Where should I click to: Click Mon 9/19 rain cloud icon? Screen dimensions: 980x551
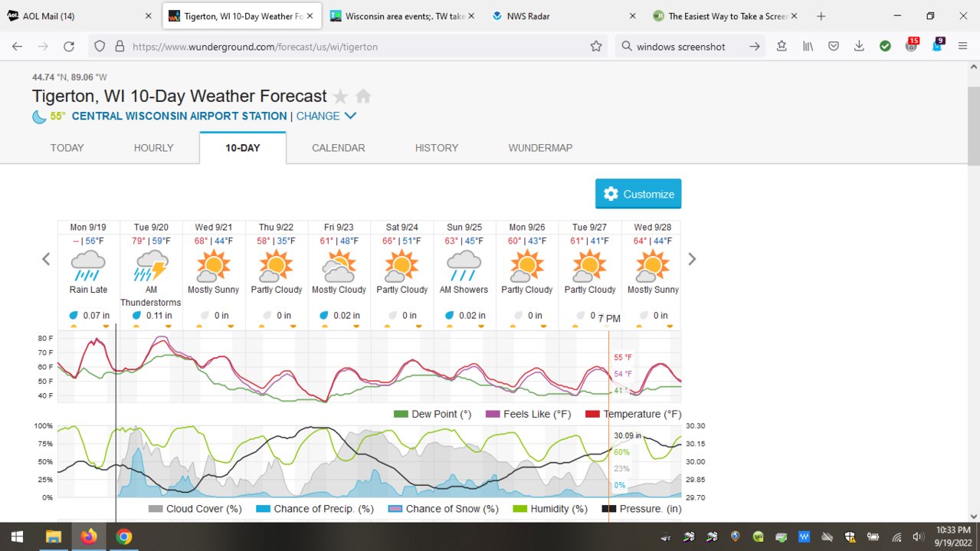(88, 266)
